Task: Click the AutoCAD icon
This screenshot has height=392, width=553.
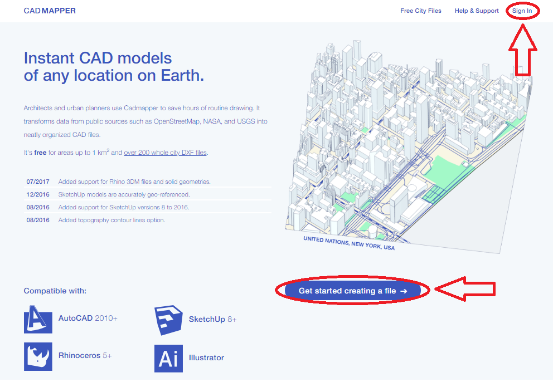Action: (38, 320)
